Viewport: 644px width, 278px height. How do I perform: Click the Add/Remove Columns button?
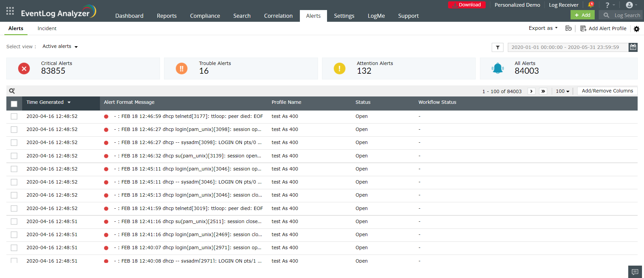[x=607, y=91]
